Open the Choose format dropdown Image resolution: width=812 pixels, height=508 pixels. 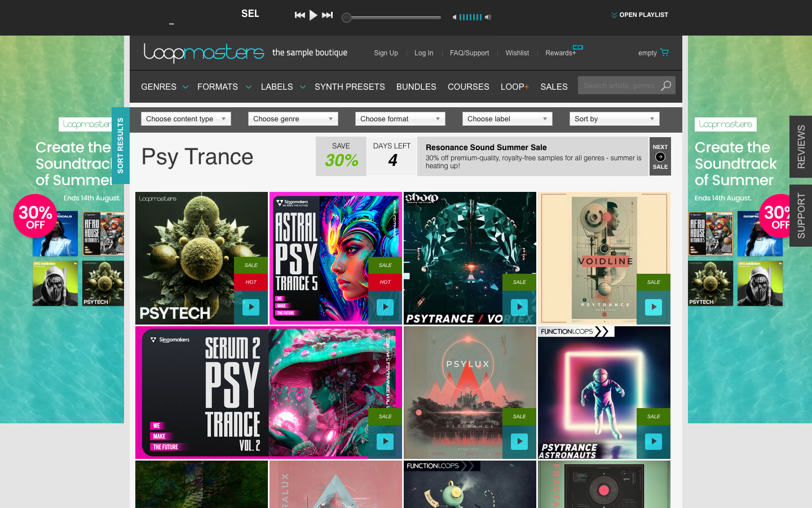[400, 119]
